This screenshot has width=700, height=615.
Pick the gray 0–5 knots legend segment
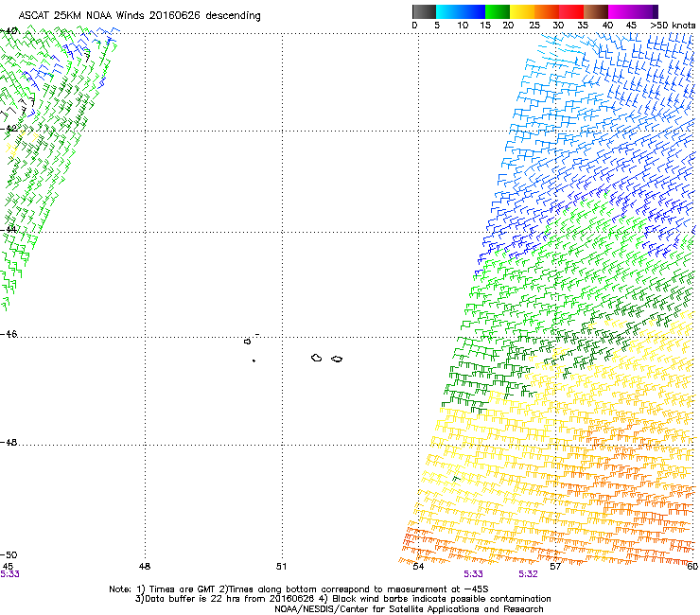pos(424,11)
